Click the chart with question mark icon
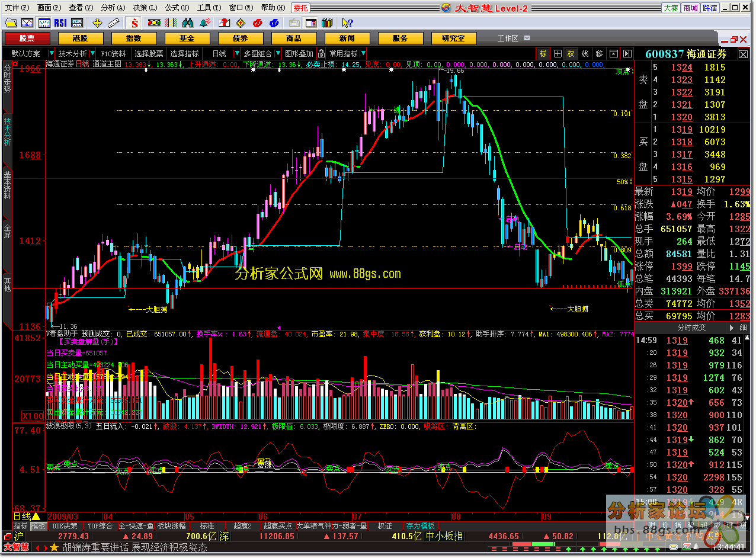Screen dimensions: 756x558 point(224,23)
